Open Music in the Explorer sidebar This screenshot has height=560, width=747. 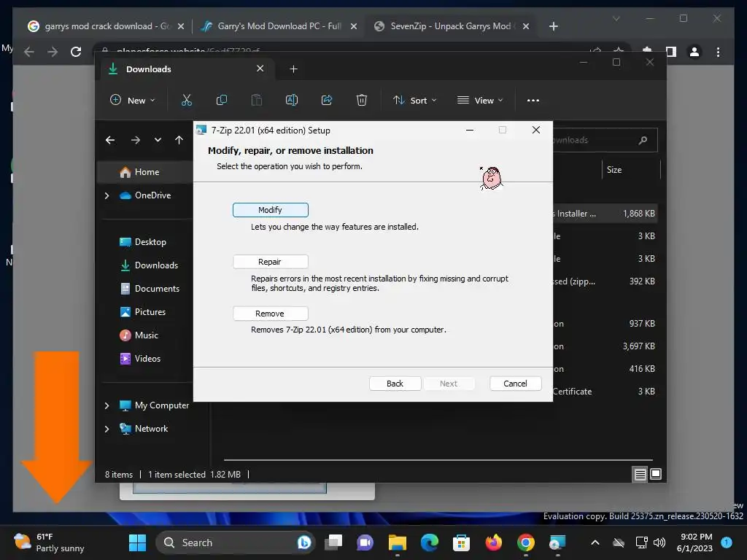(139, 335)
